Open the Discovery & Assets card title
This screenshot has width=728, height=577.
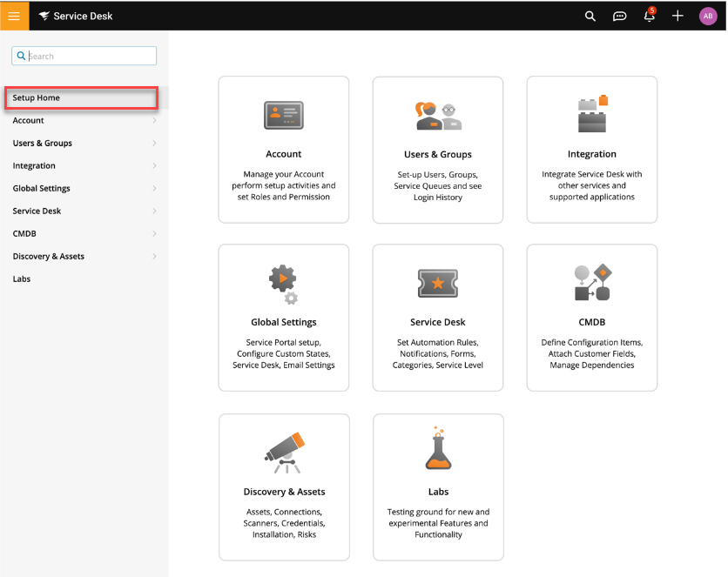(x=284, y=492)
